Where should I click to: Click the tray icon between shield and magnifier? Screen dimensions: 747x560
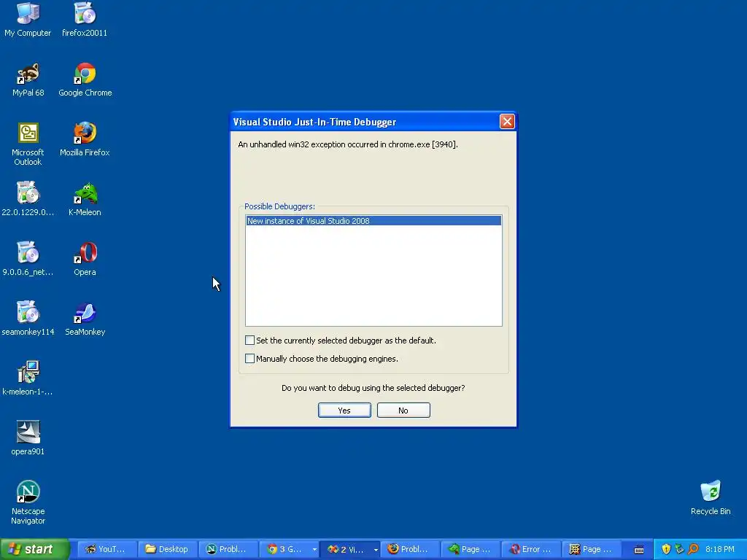tap(679, 549)
